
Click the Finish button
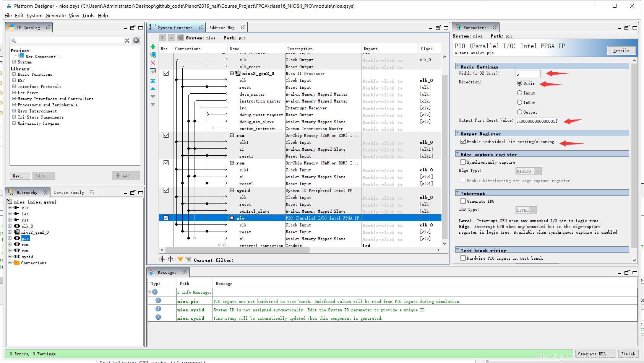click(x=628, y=354)
